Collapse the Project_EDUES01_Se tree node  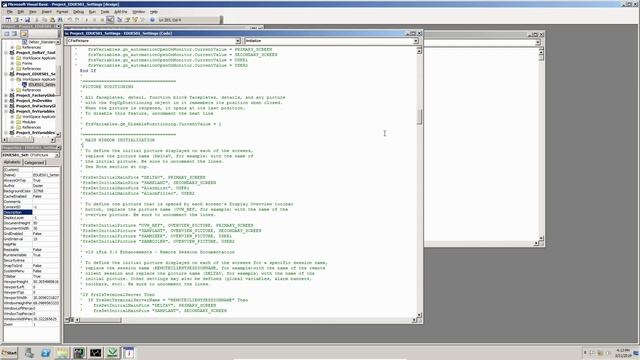(6, 74)
